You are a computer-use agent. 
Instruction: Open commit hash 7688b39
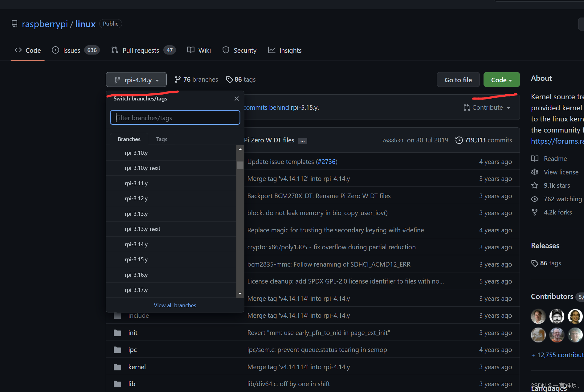click(392, 141)
